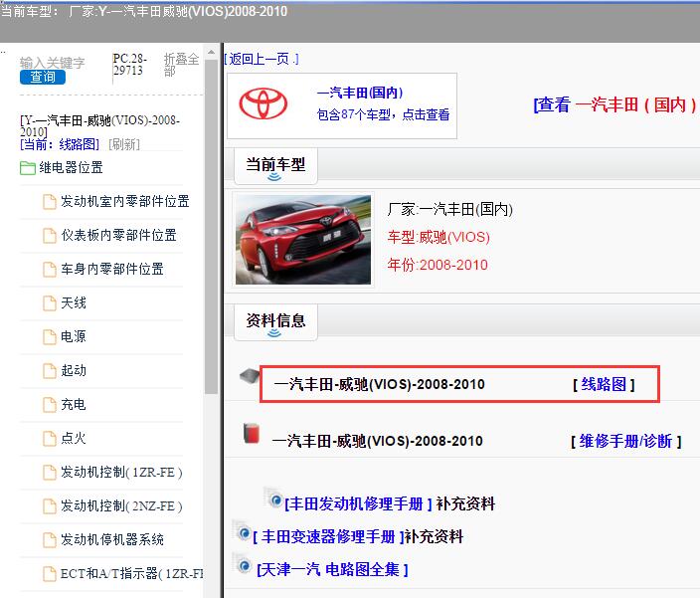The width and height of the screenshot is (700, 598).
Task: Open 发动机停机器系统 tree entry
Action: point(112,539)
